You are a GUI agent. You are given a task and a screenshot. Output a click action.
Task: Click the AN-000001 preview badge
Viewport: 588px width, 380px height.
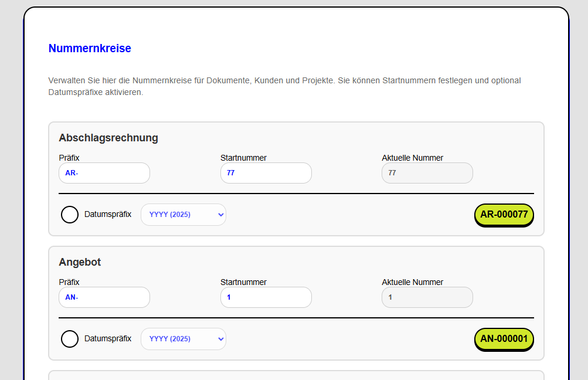tap(504, 339)
